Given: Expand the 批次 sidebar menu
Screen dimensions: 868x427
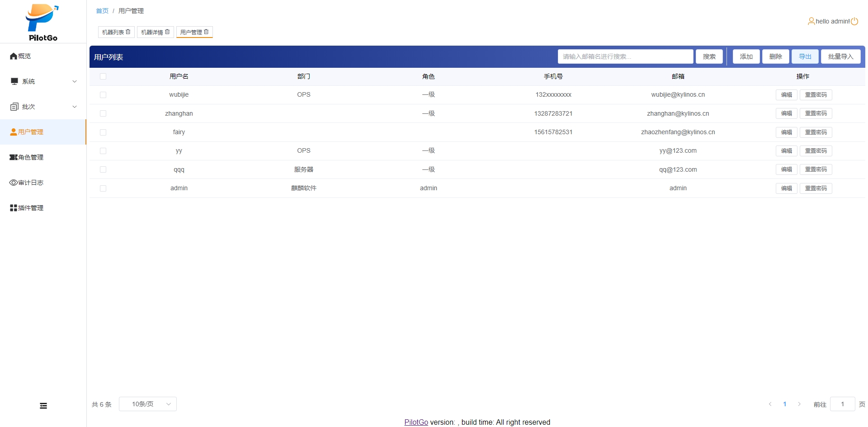Looking at the screenshot, I should point(43,107).
